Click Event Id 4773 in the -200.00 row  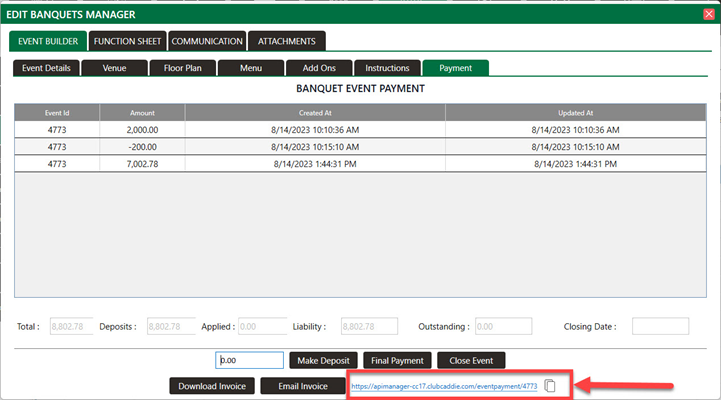click(x=57, y=147)
